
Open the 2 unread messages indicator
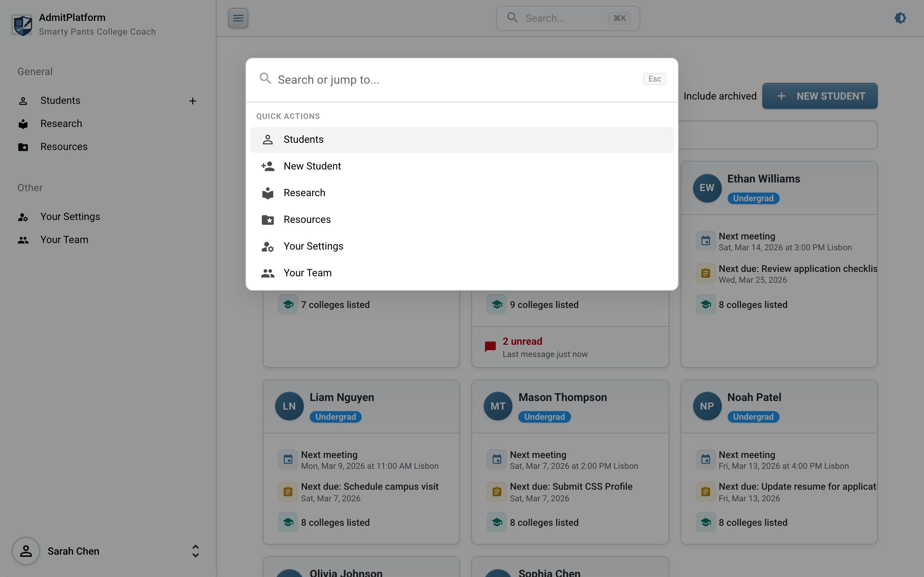522,342
